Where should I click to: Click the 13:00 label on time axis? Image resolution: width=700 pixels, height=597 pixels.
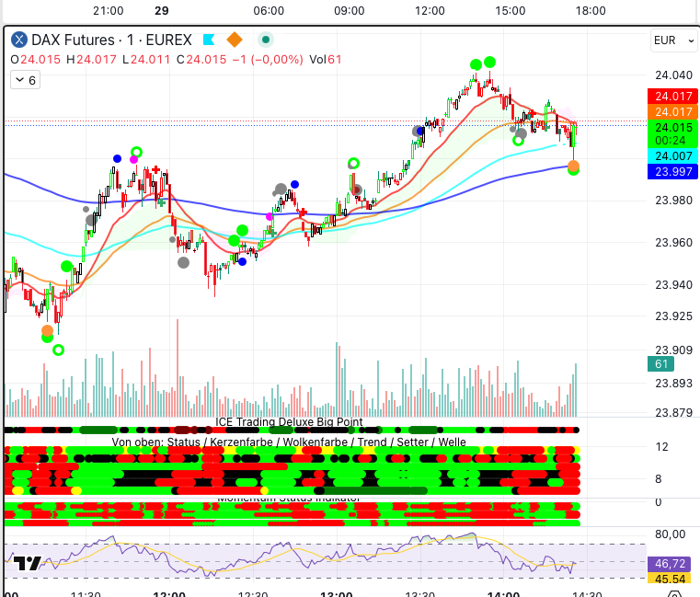[336, 595]
